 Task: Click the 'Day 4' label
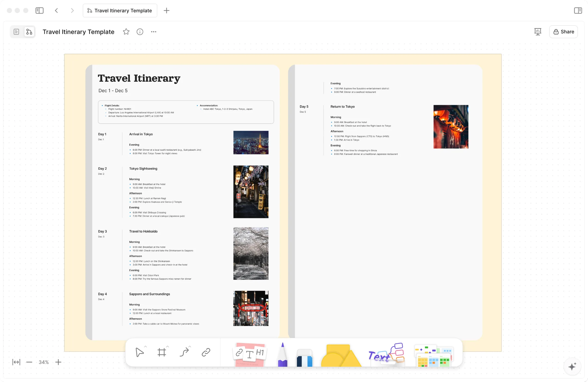102,294
